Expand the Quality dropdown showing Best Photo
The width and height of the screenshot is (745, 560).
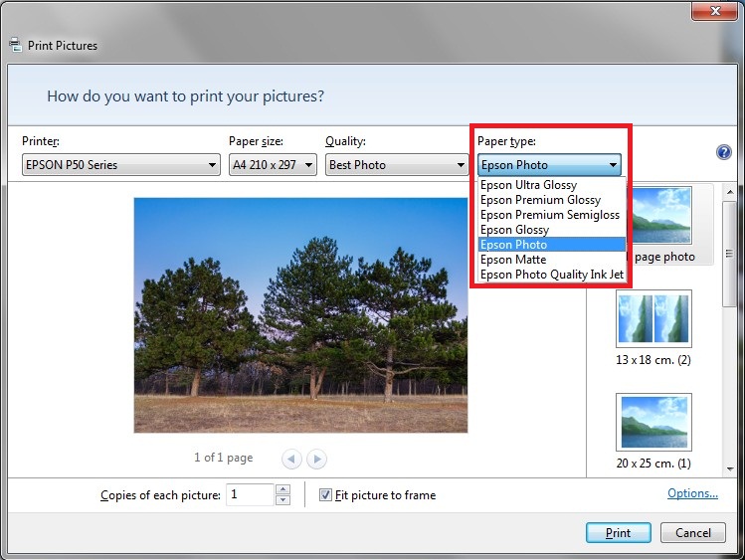tap(397, 165)
